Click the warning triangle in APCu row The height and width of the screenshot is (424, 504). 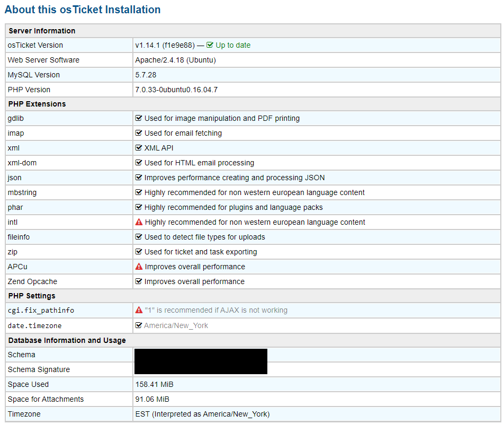click(x=139, y=267)
